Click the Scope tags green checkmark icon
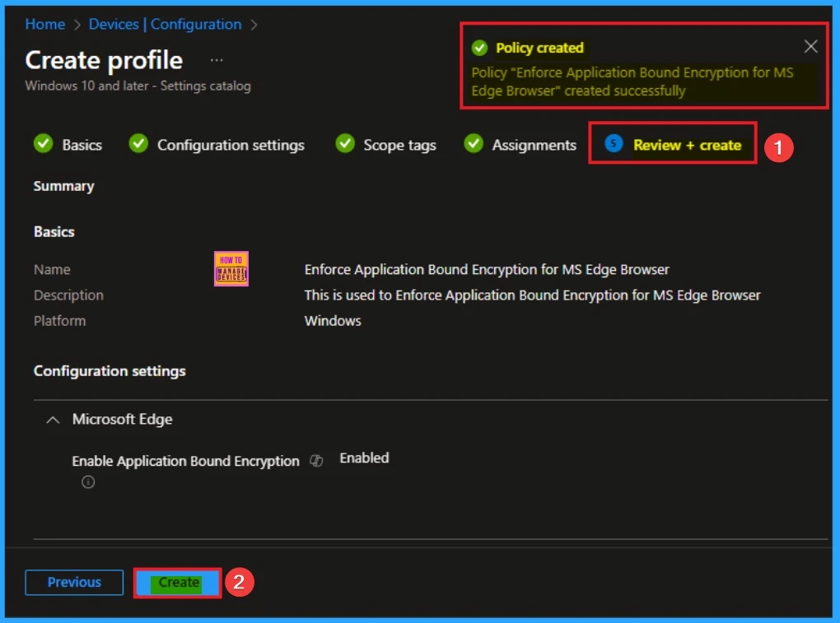Screen dimensions: 840x623 [x=345, y=143]
